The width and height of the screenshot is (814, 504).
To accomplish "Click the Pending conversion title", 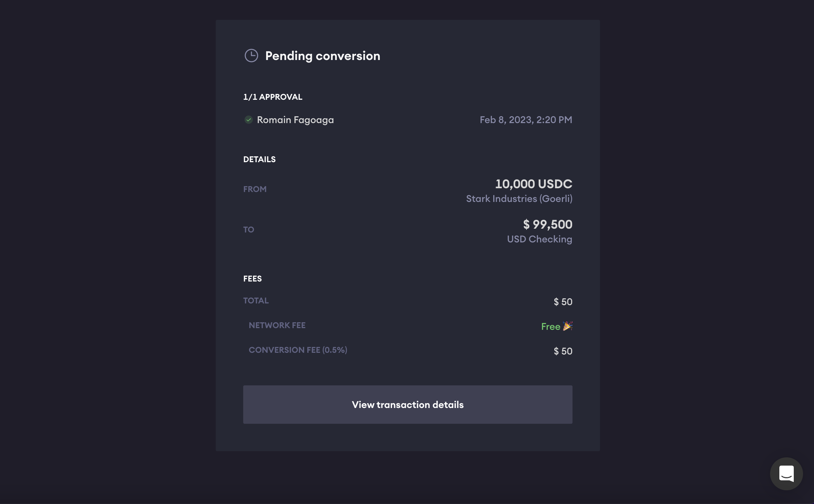I will 322,56.
